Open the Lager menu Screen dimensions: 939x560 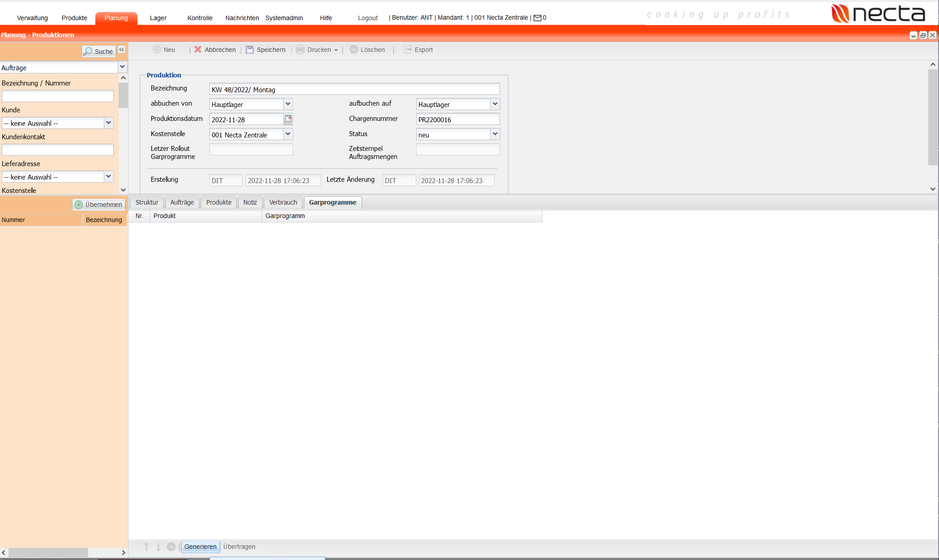pos(158,18)
